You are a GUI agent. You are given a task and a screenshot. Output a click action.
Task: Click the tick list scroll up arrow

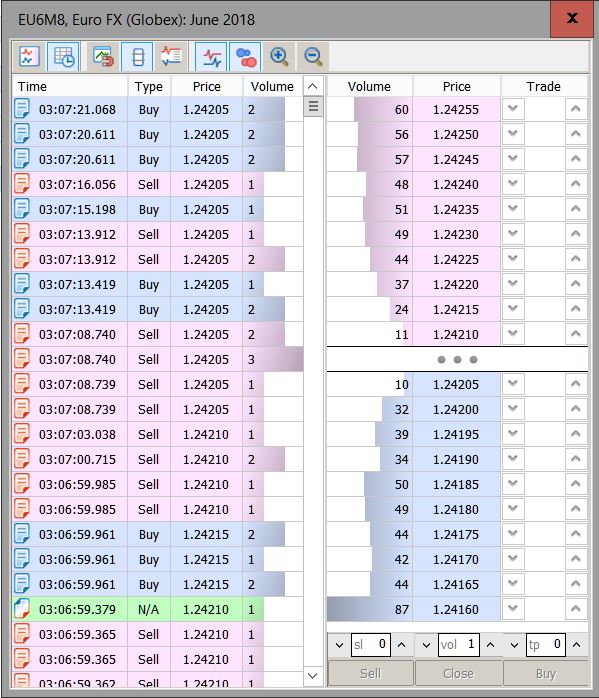[313, 86]
